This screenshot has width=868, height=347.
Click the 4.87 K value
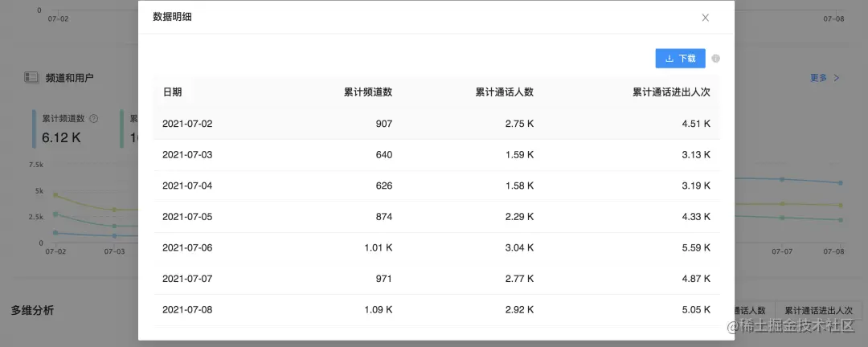click(x=696, y=279)
